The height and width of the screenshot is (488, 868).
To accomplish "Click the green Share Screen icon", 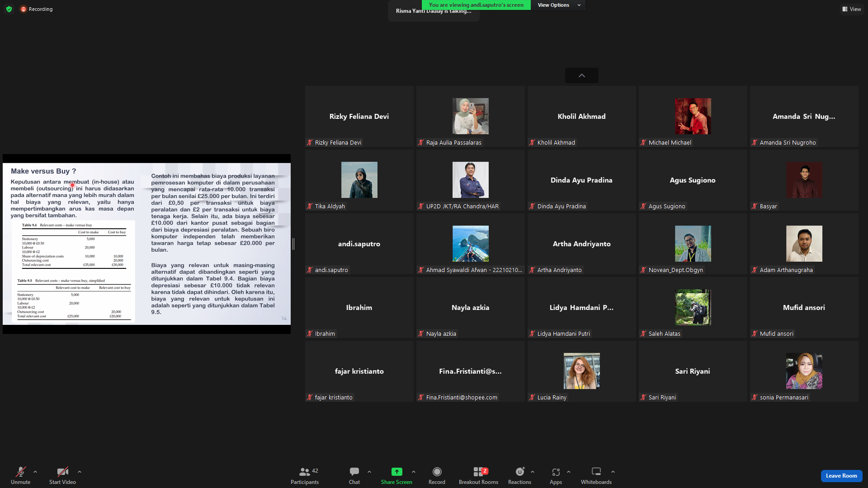I will pos(396,472).
